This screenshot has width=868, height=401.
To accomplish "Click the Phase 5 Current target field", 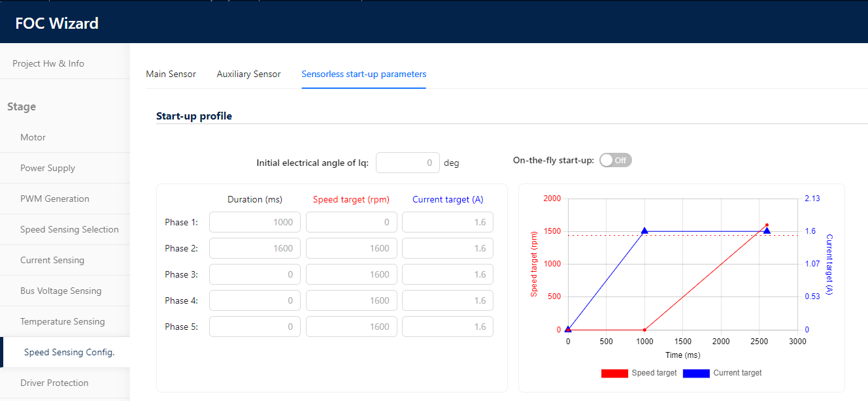I will (447, 326).
